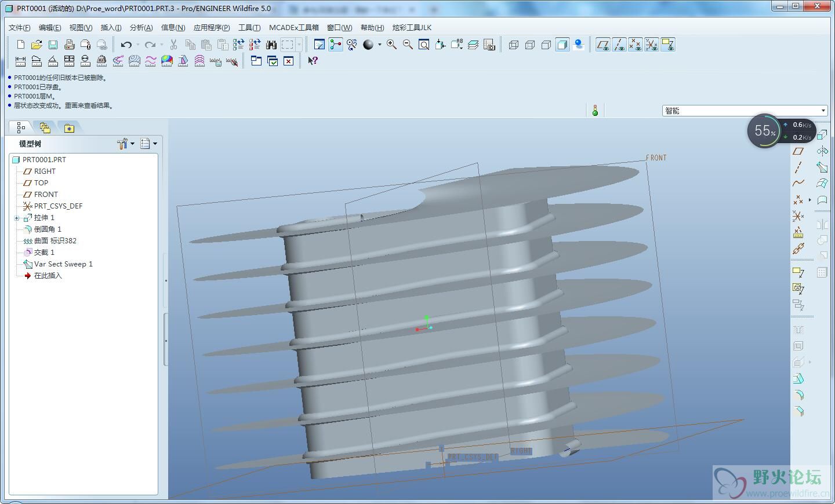Open the model tree Settings dropdown
Image resolution: width=835 pixels, height=504 pixels.
point(125,144)
